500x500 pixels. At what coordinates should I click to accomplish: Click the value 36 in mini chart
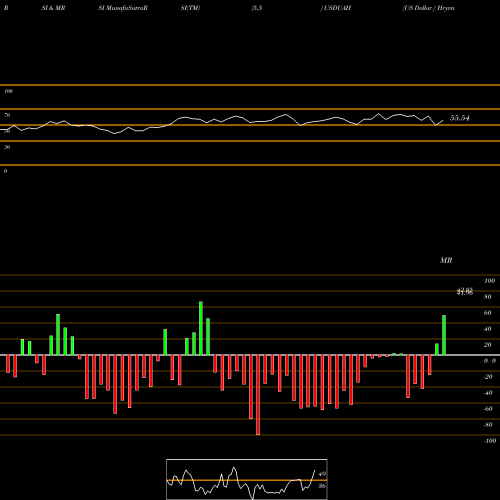pyautogui.click(x=322, y=486)
